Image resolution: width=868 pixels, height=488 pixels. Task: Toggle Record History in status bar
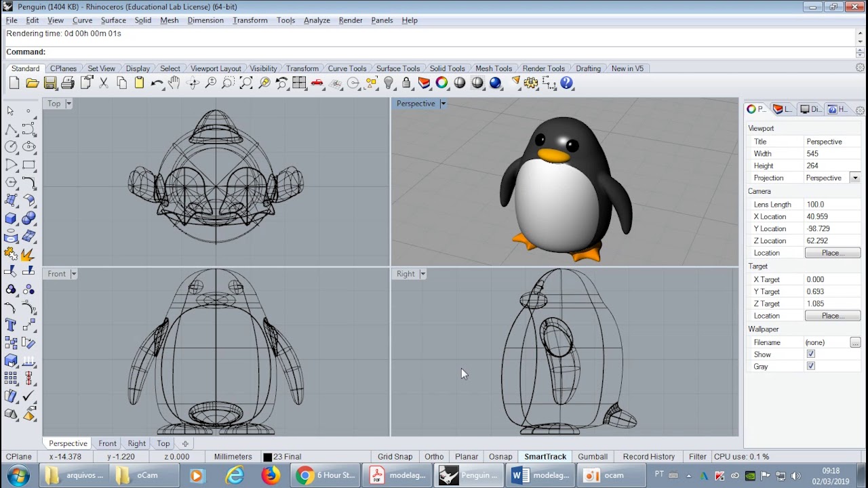click(649, 457)
